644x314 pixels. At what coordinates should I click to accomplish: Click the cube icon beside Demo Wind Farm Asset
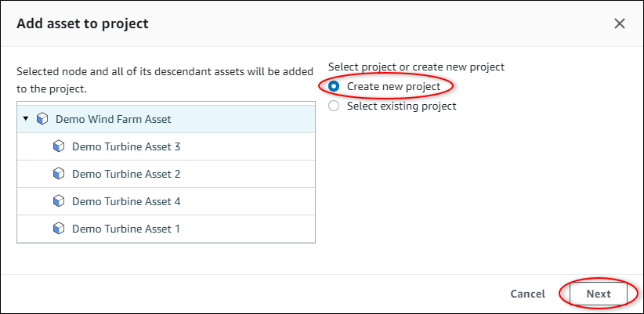[42, 119]
